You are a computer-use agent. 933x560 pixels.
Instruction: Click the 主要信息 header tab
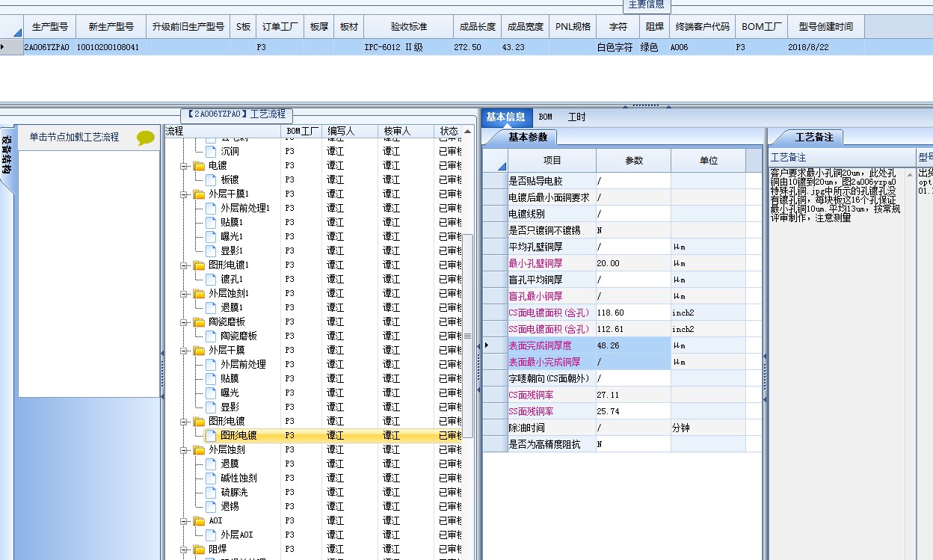tap(647, 4)
